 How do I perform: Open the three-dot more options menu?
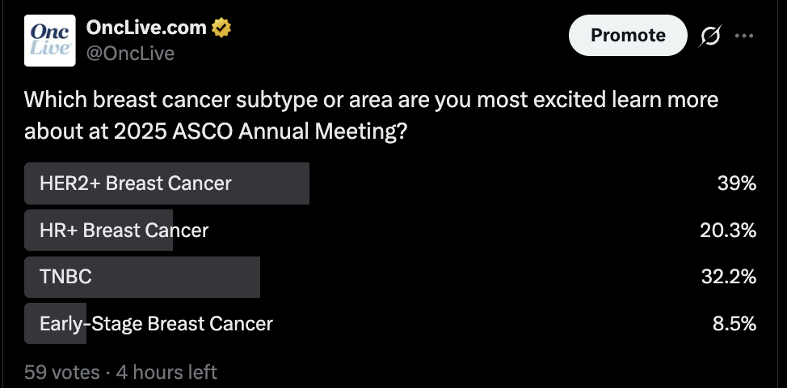(x=744, y=36)
